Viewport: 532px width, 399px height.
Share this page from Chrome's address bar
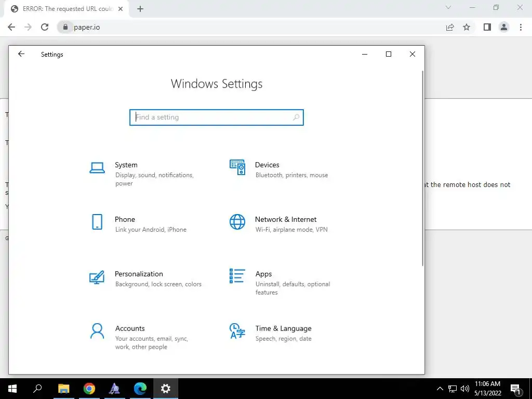[450, 27]
